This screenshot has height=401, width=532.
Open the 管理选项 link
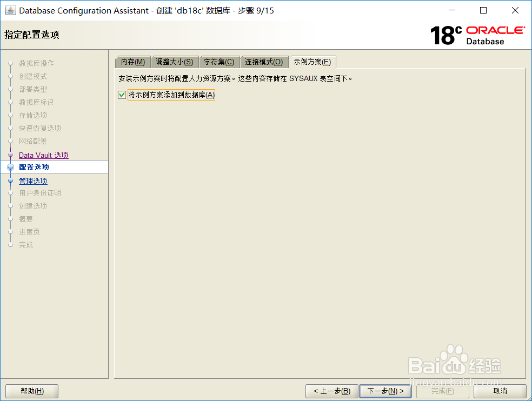[x=33, y=181]
